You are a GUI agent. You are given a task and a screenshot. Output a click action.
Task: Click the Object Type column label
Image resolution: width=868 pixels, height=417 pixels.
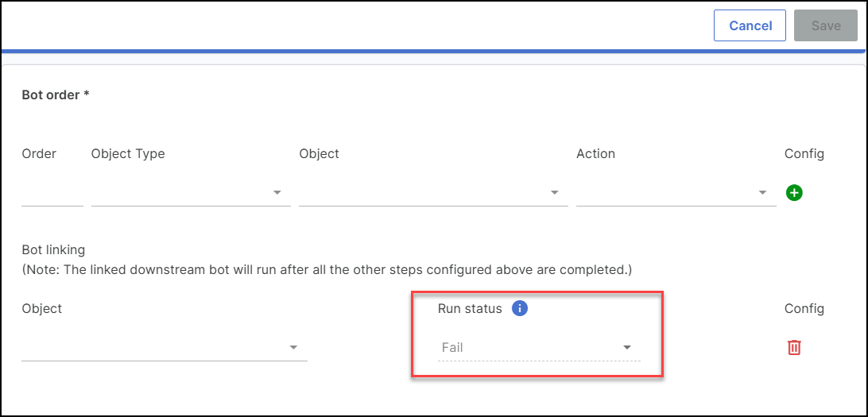click(x=128, y=154)
